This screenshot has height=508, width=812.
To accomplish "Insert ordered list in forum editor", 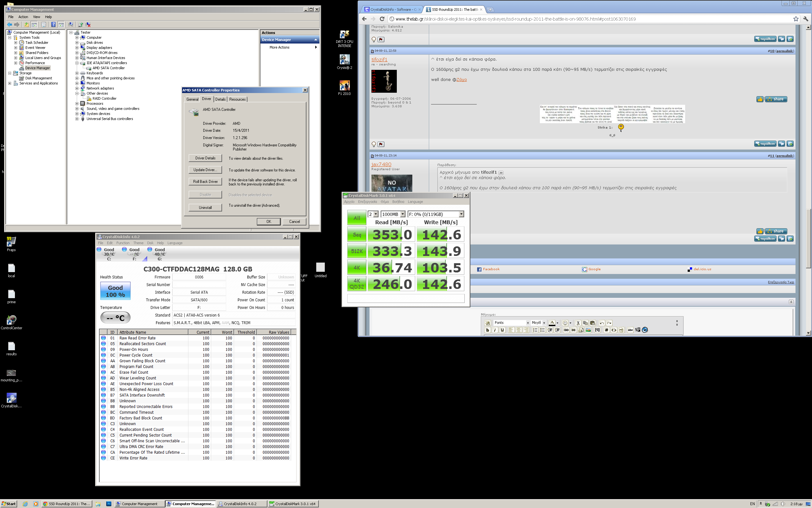I will (x=535, y=330).
